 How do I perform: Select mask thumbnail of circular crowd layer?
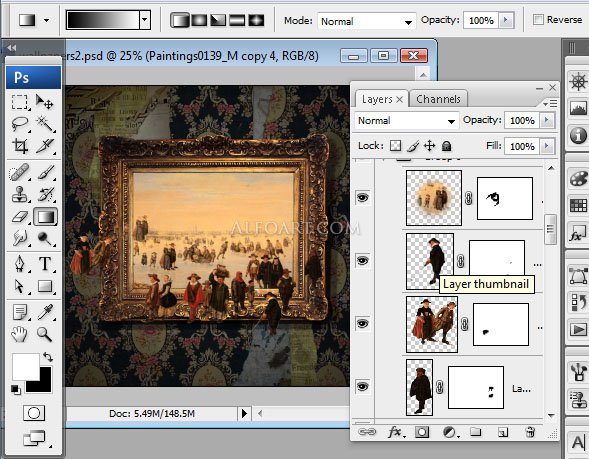(504, 198)
